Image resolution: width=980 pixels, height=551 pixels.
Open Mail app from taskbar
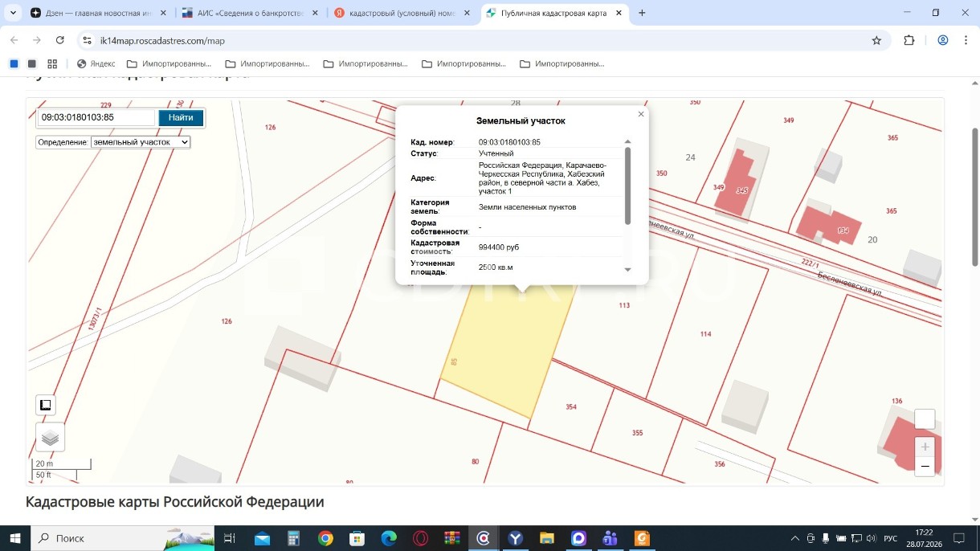click(x=263, y=538)
